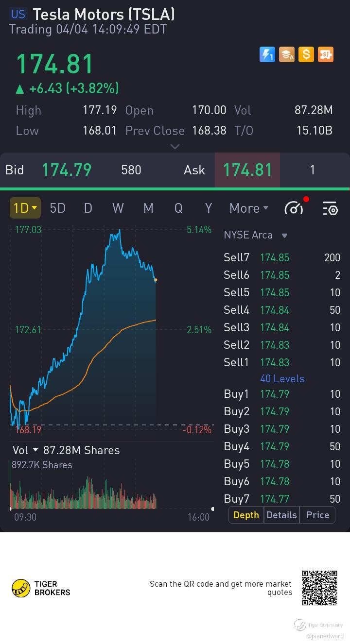350x644 pixels.
Task: Select the Buy4 order book row
Action: click(282, 446)
